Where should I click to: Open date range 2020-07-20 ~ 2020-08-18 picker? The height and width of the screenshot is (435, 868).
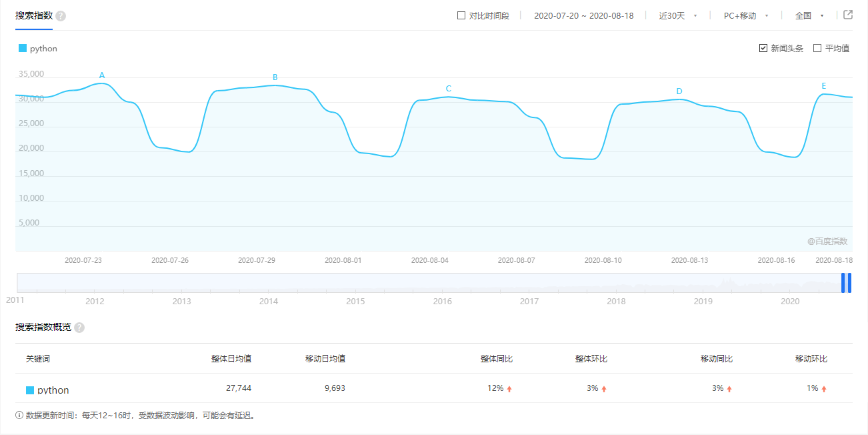[583, 15]
